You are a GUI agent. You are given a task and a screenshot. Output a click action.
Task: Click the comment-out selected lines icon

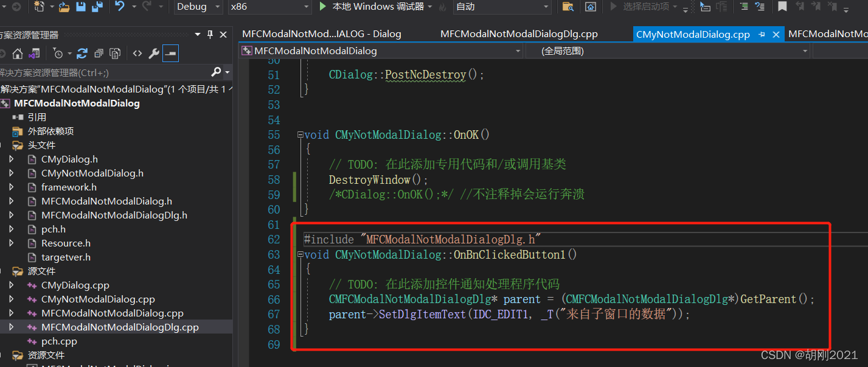point(744,7)
